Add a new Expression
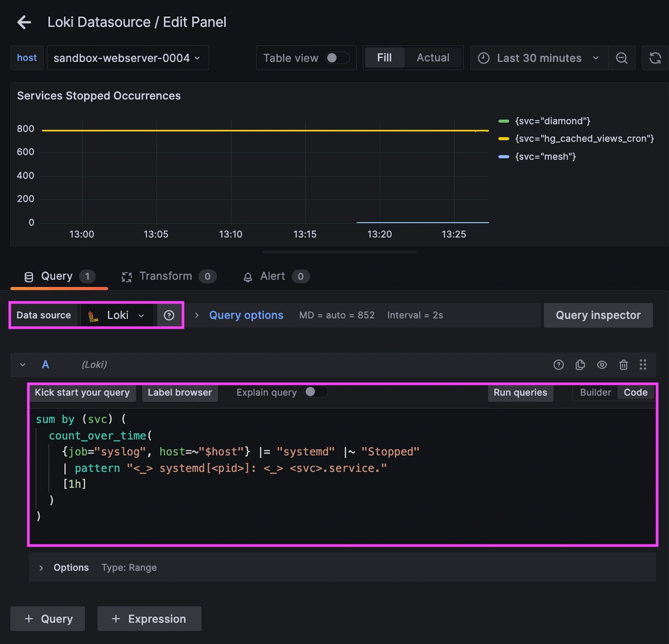Screen dimensions: 669x644 tap(149, 619)
